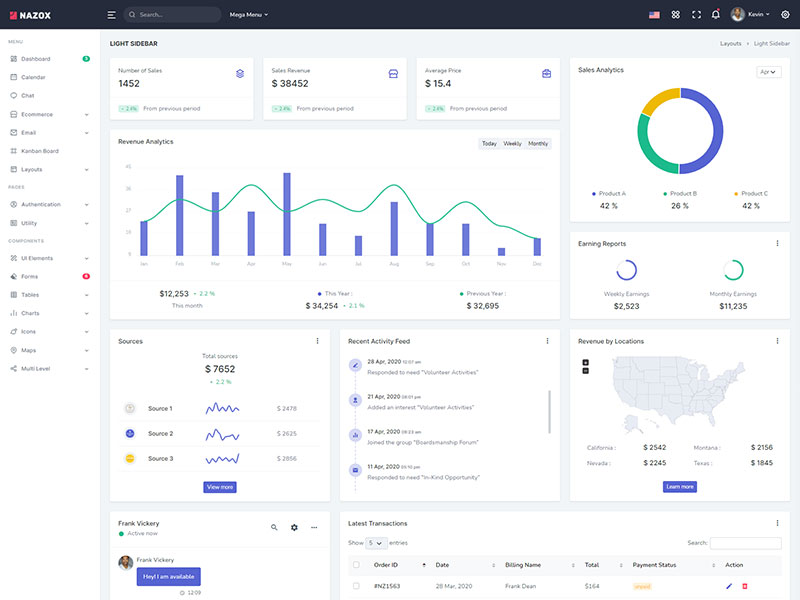Expand the Ecommerce sidebar menu
Image resolution: width=800 pixels, height=600 pixels.
(x=48, y=114)
